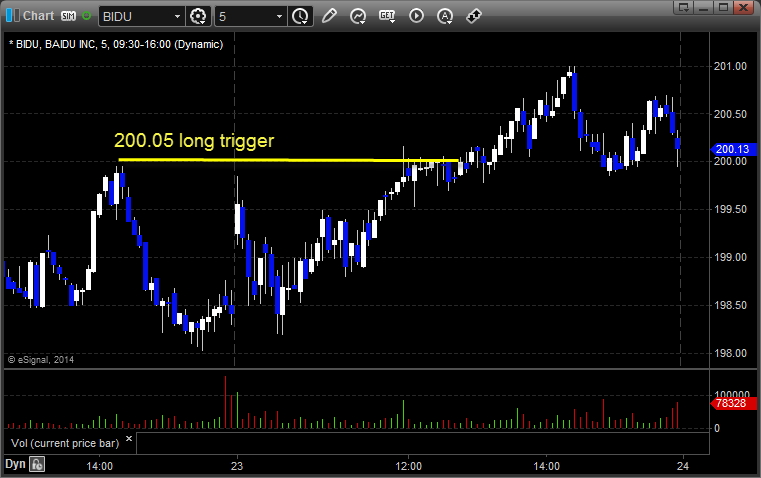Click the symbol linking arrows icon

[x=474, y=16]
